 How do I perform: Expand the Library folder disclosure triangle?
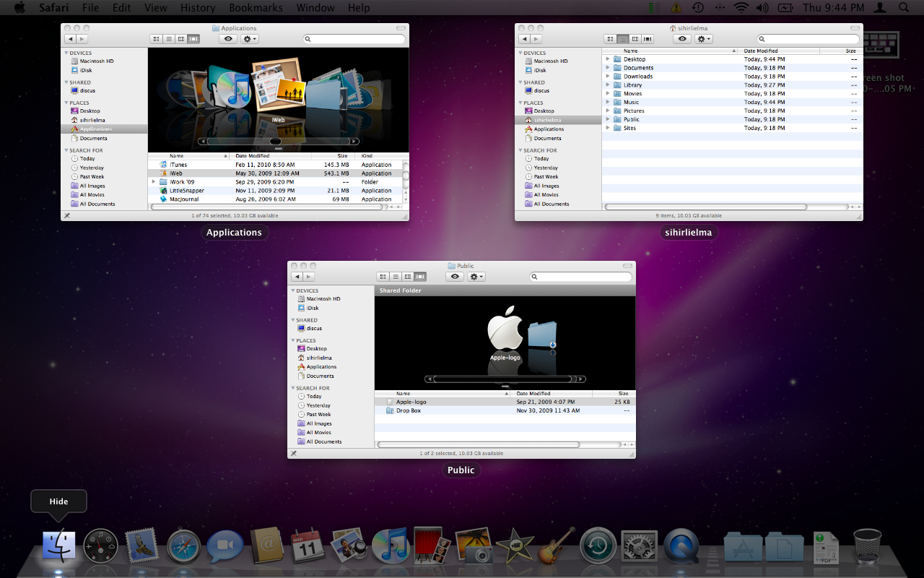click(x=608, y=85)
